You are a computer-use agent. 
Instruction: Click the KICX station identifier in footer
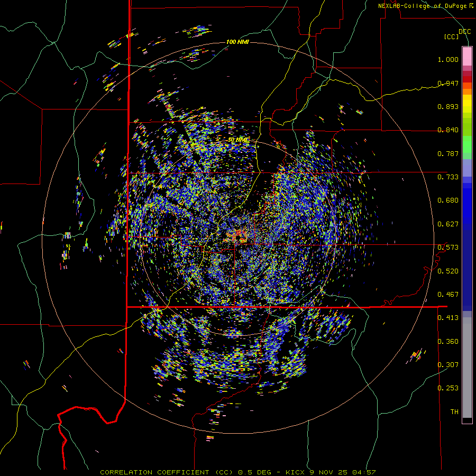point(295,472)
